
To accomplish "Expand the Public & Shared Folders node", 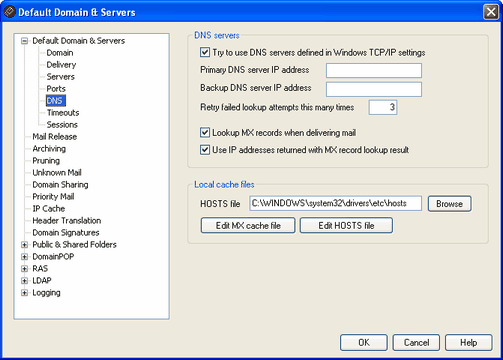I will (x=24, y=245).
